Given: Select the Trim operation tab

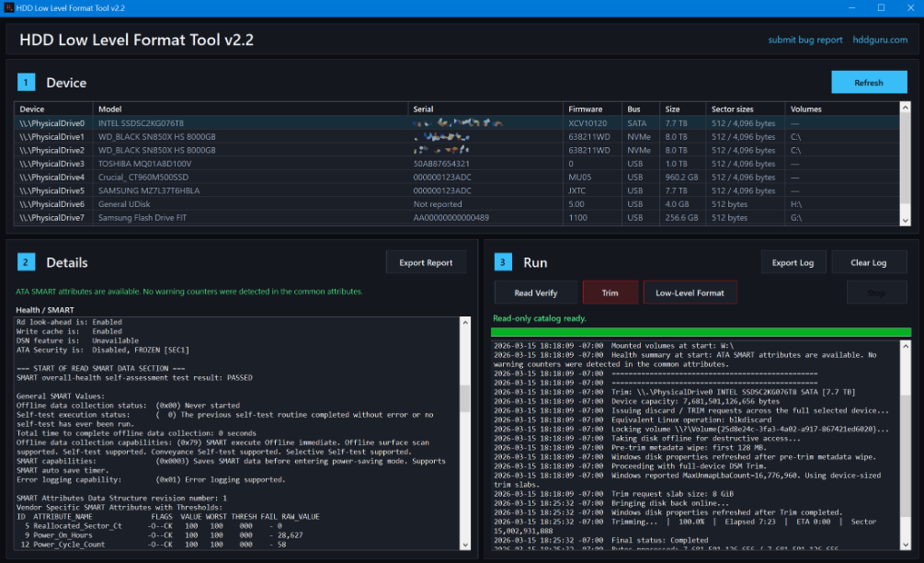Looking at the screenshot, I should tap(609, 293).
